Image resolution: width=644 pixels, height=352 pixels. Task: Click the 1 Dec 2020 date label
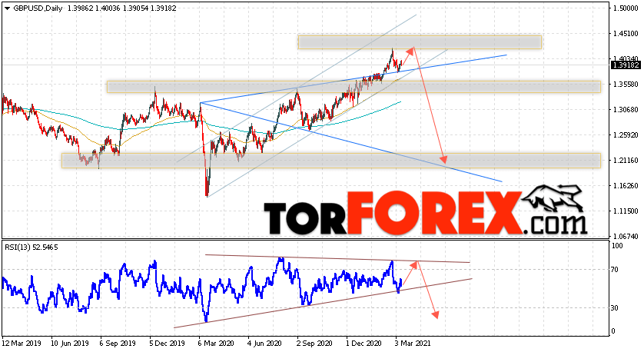click(x=363, y=344)
